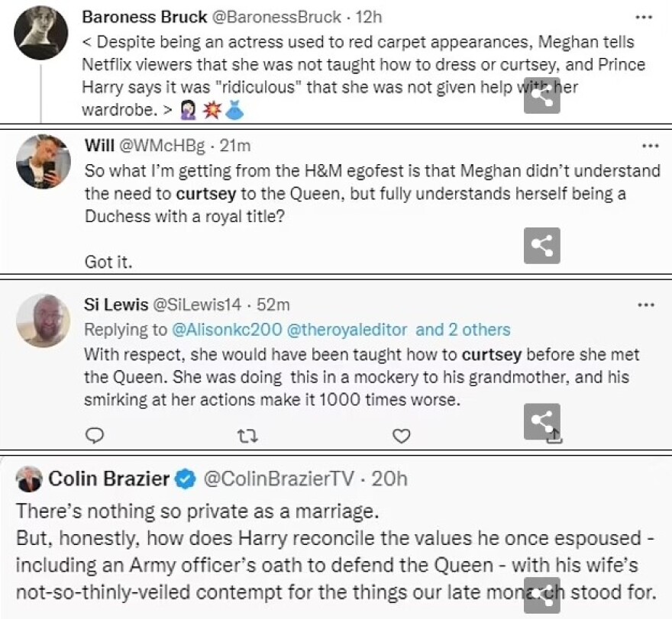This screenshot has width=672, height=619.
Task: Click Colin Brazier's small profile picture
Action: [30, 479]
